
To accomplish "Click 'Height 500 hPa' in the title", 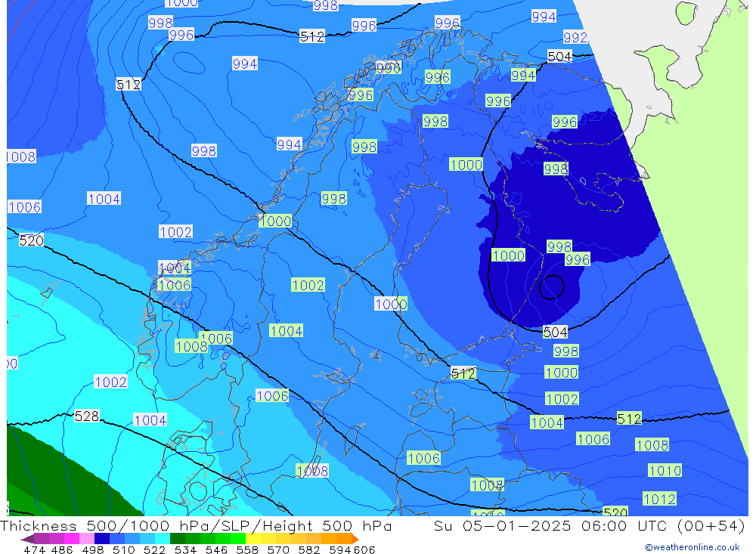I will point(328,525).
